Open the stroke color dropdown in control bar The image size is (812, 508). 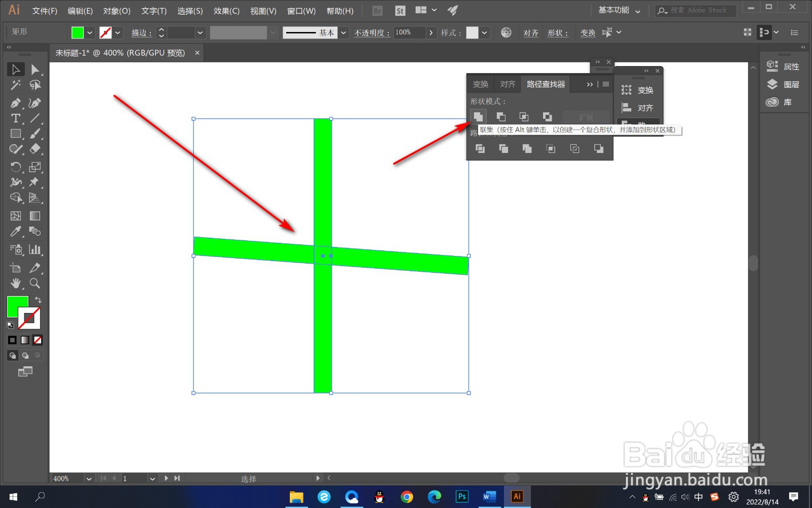pyautogui.click(x=118, y=33)
